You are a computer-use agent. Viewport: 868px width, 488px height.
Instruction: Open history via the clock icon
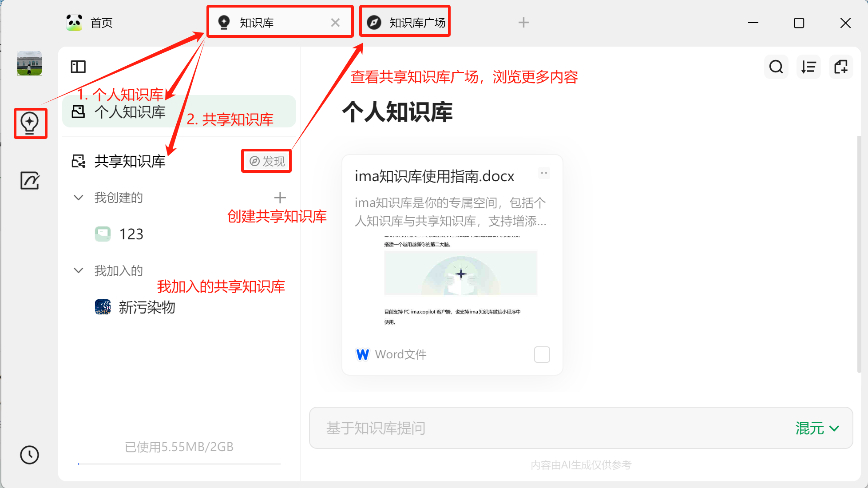click(x=29, y=455)
